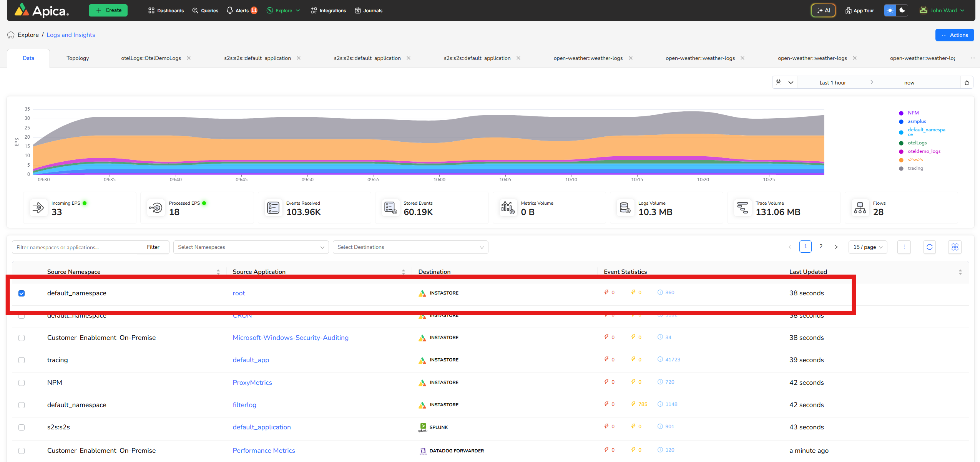Click the Alerts bell icon
This screenshot has height=462, width=980.
tap(230, 10)
